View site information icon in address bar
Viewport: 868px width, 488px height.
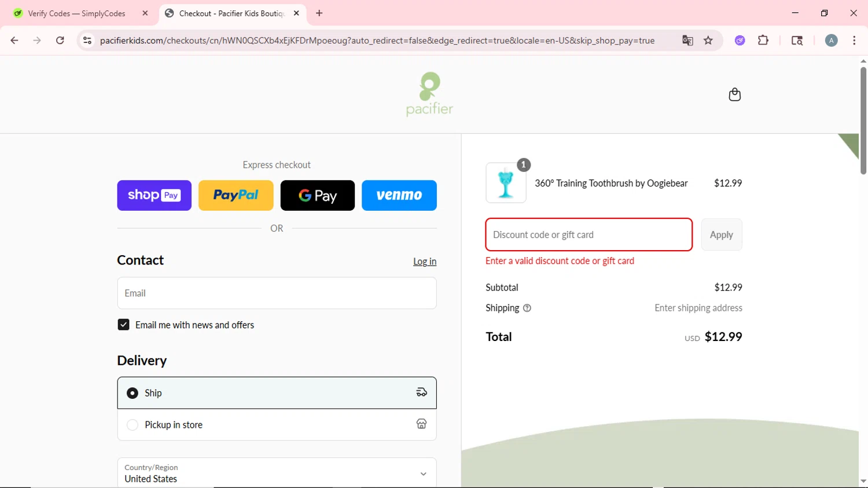point(87,41)
